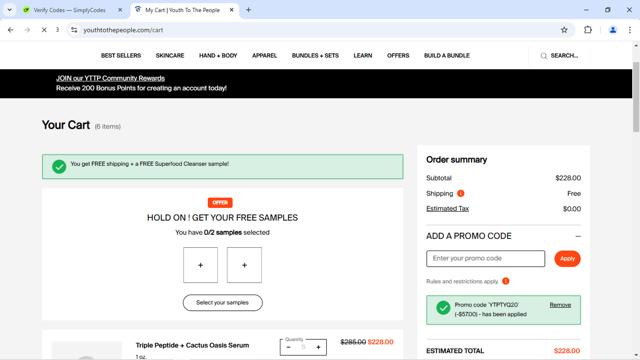Click Shipping info icon
The height and width of the screenshot is (360, 640).
(x=460, y=193)
